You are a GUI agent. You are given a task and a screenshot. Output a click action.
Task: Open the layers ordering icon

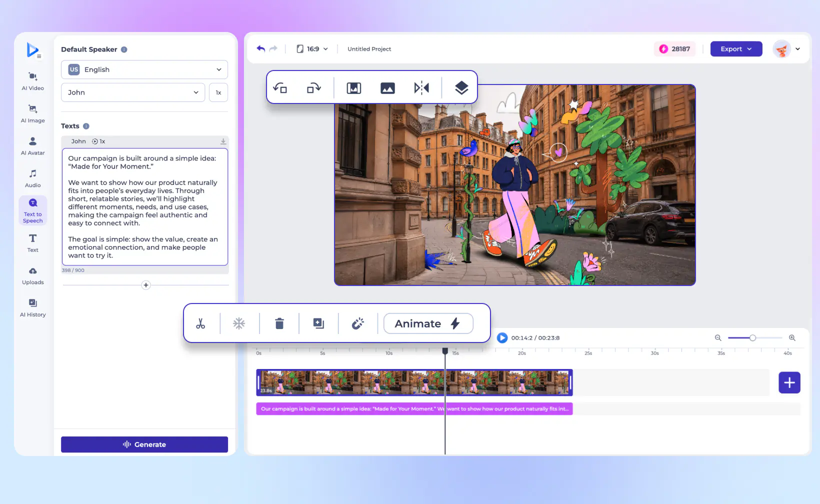click(461, 88)
